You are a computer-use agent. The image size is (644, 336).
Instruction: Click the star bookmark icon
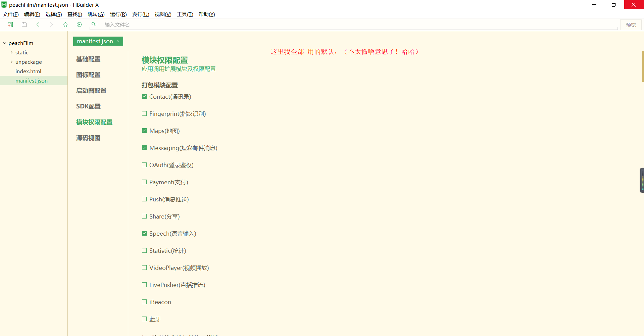[x=65, y=24]
